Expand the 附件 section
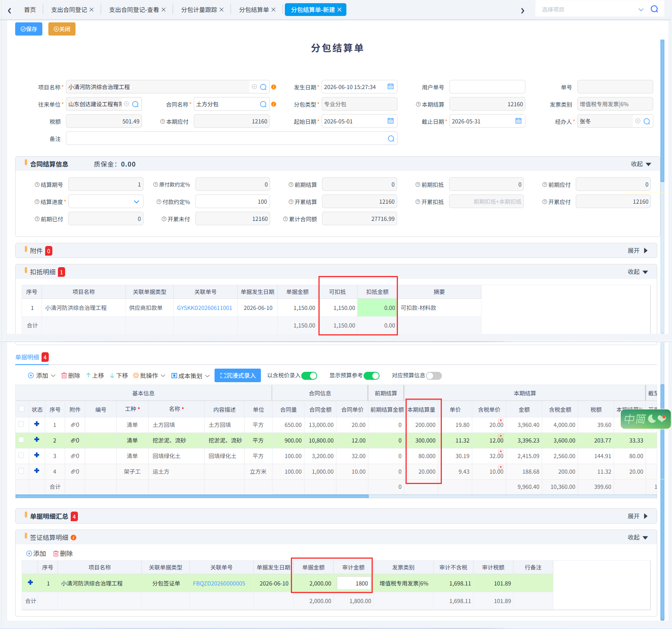 pos(638,251)
